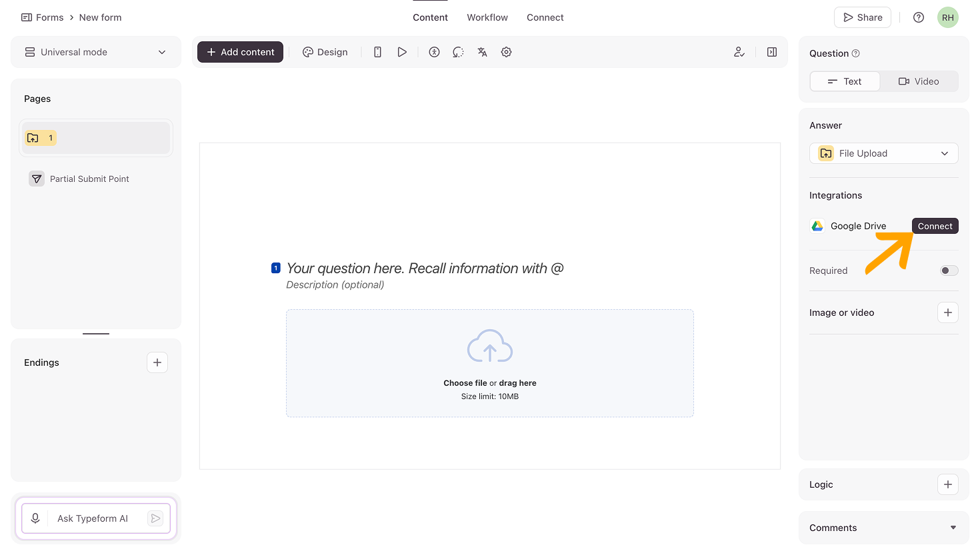Click the AI refresh chat icon in toolbar
This screenshot has height=555, width=980.
458,52
